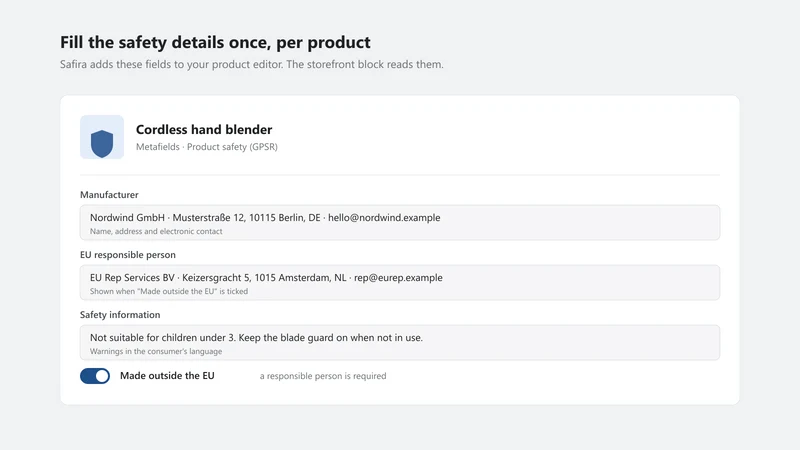800x450 pixels.
Task: Click the EU responsible person input field
Action: coord(400,283)
